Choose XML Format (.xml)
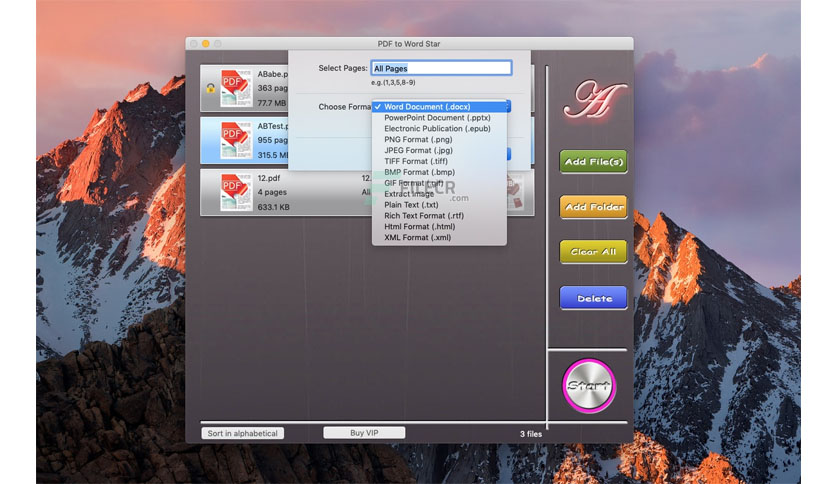The width and height of the screenshot is (836, 484). click(x=439, y=238)
